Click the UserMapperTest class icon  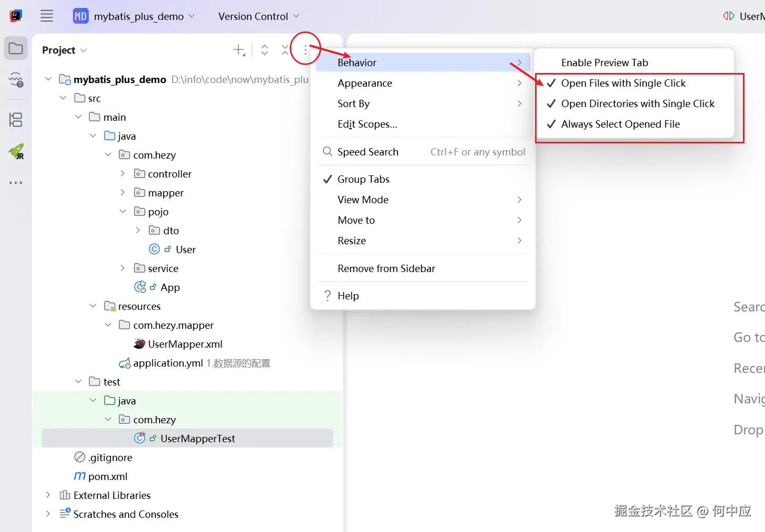click(x=140, y=437)
